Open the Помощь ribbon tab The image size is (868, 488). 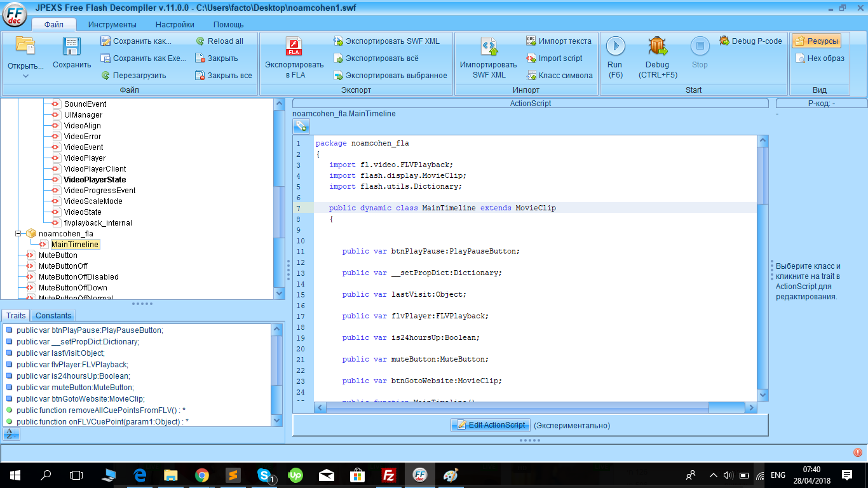(228, 25)
